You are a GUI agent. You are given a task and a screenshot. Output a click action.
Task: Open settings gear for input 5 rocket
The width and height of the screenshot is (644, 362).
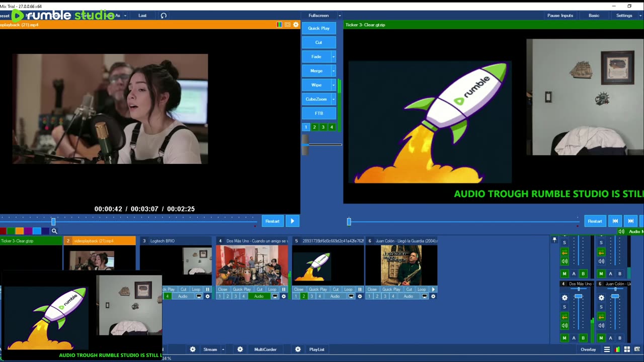[x=360, y=297]
